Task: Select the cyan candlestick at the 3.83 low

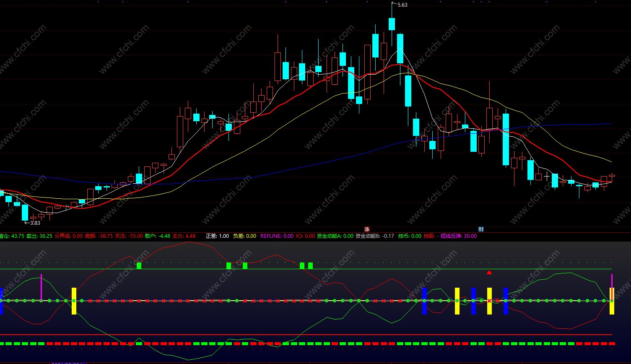Action: click(x=25, y=212)
